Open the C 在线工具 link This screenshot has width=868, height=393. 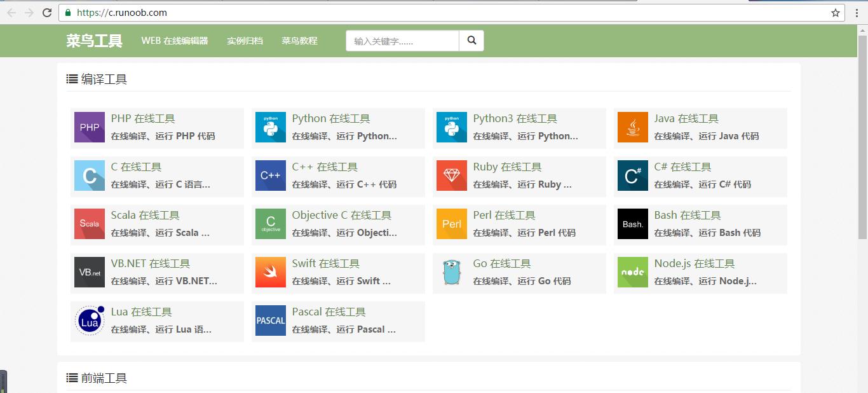coord(136,167)
